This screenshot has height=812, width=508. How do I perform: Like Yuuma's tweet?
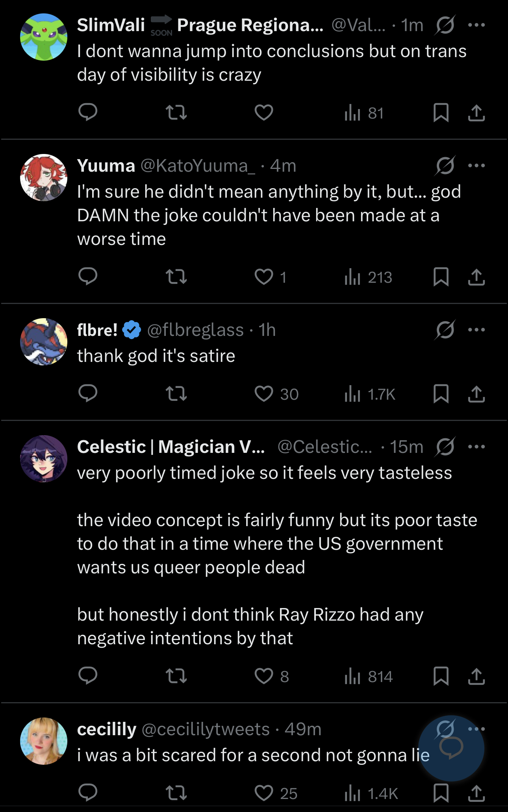tap(264, 277)
